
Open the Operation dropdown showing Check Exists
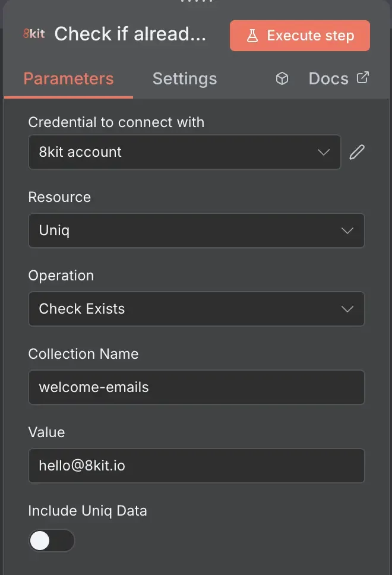point(197,309)
